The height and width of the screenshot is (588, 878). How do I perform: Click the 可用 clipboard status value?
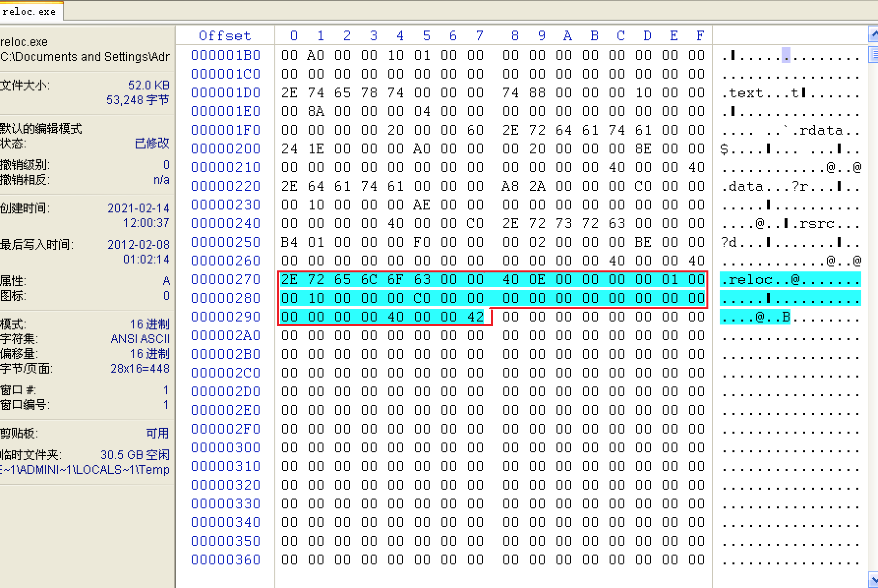[157, 433]
